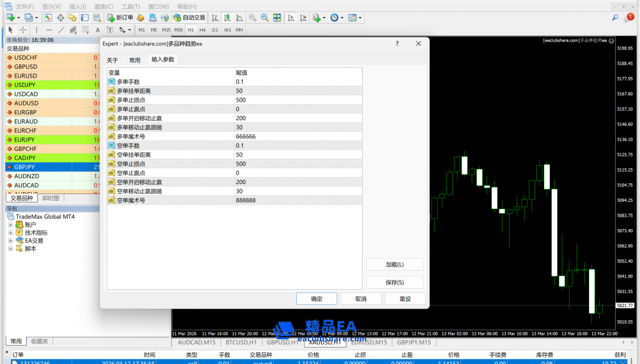Expand the 技术指标 indicators tree node
This screenshot has height=364, width=640.
click(x=10, y=233)
